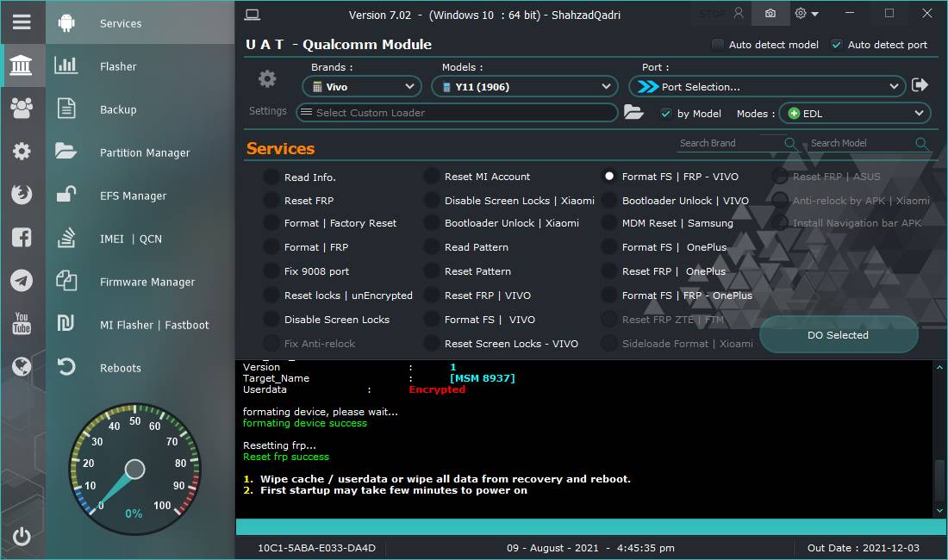Click the Search Model input field
Image resolution: width=948 pixels, height=560 pixels.
[x=862, y=143]
